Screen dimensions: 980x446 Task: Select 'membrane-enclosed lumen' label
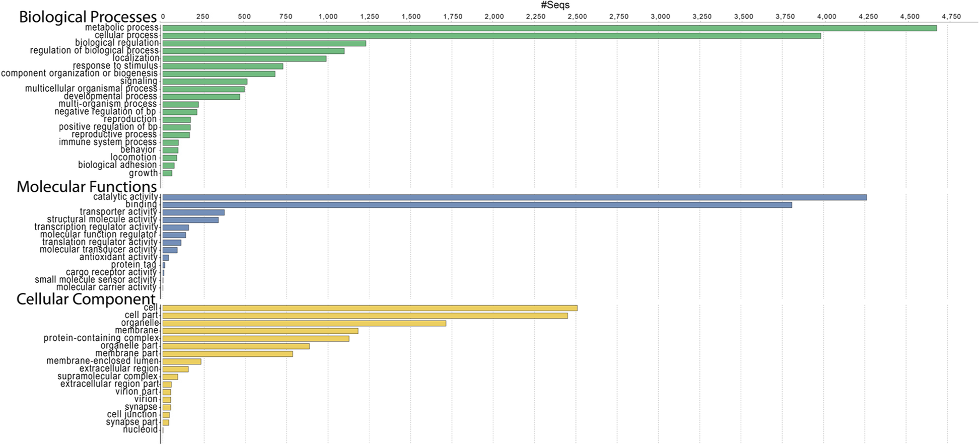pyautogui.click(x=103, y=361)
